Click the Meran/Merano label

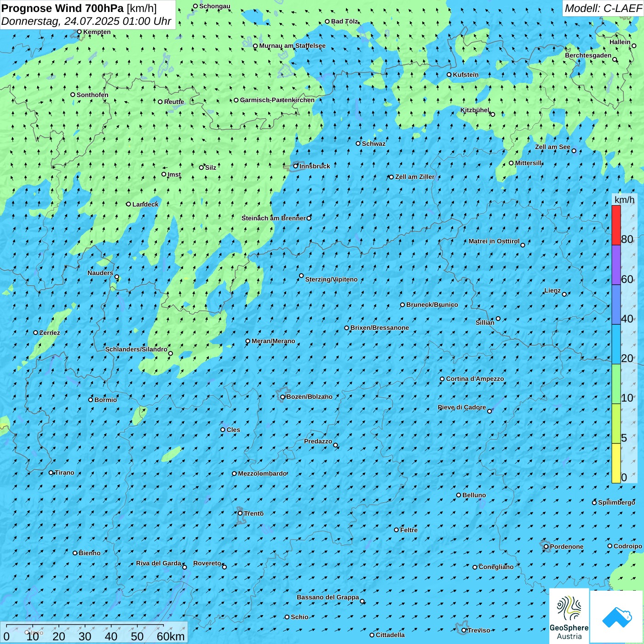pyautogui.click(x=273, y=341)
